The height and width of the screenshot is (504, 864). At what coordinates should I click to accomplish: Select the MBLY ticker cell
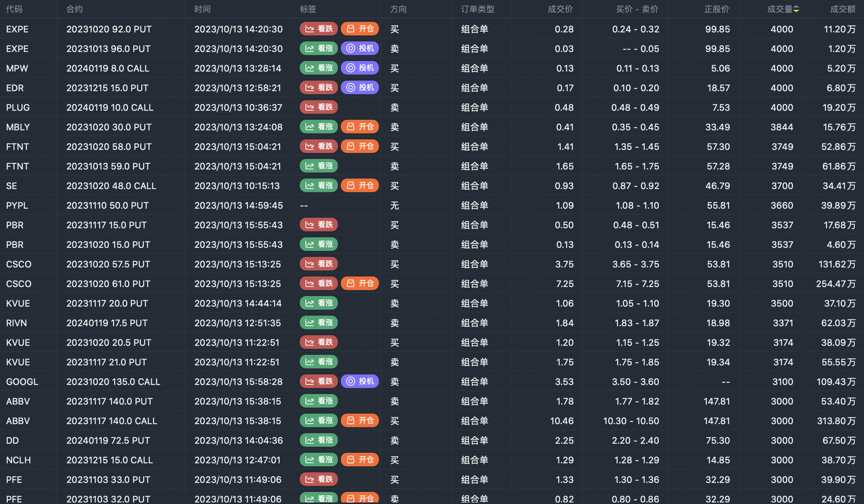click(x=18, y=127)
